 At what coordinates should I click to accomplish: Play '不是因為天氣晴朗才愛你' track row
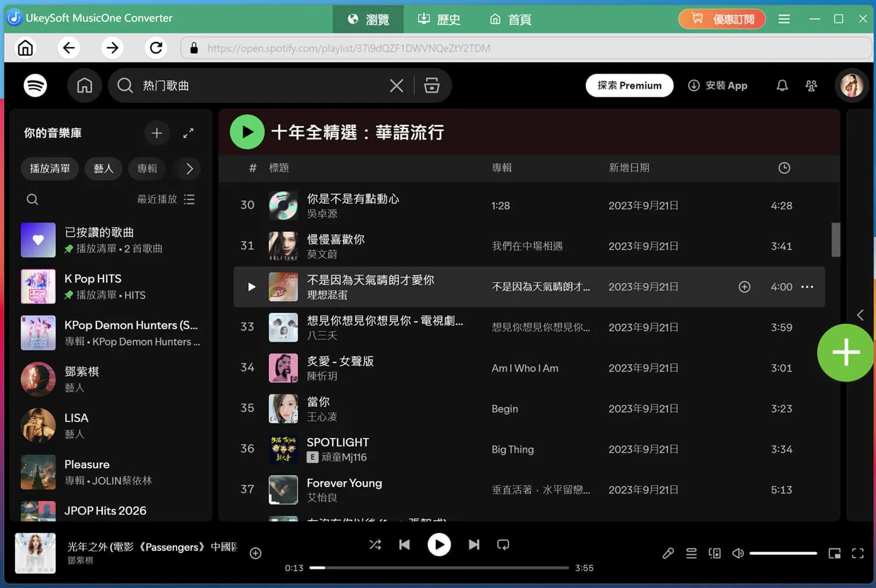[x=252, y=287]
